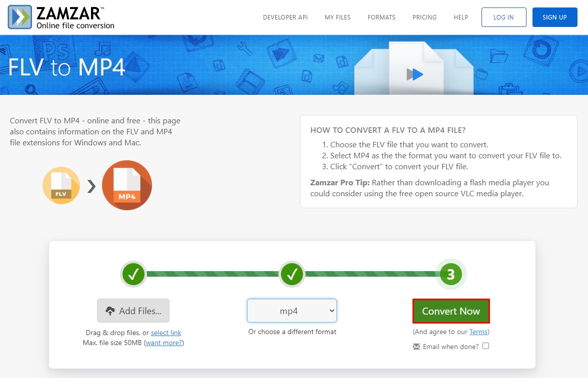Open the Developer API page
Image resolution: width=588 pixels, height=378 pixels.
point(285,17)
